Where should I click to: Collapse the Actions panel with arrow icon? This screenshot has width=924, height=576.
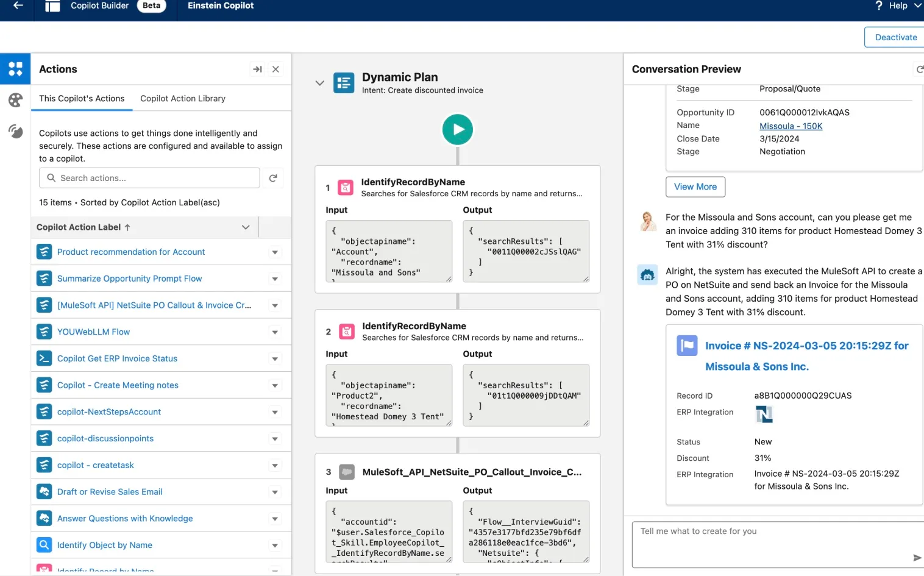[x=257, y=69]
